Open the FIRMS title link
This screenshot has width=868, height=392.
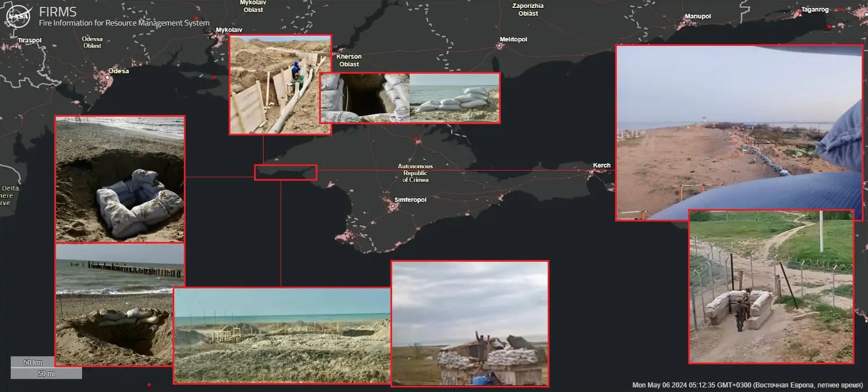(58, 12)
